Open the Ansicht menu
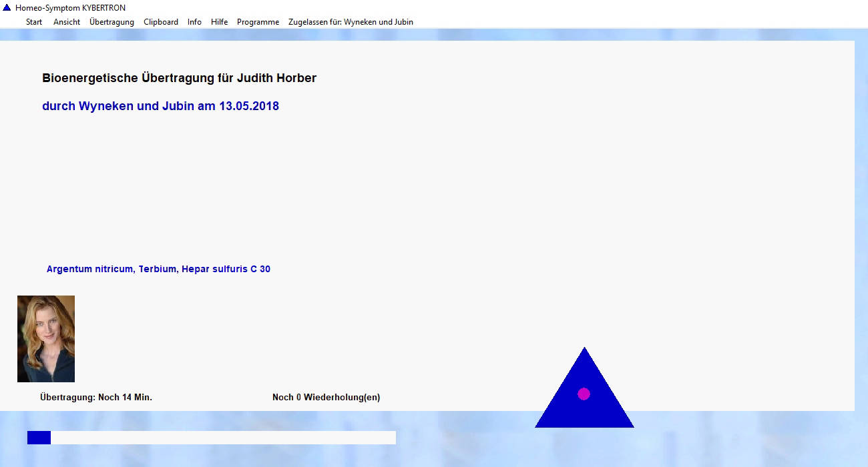 pos(67,22)
